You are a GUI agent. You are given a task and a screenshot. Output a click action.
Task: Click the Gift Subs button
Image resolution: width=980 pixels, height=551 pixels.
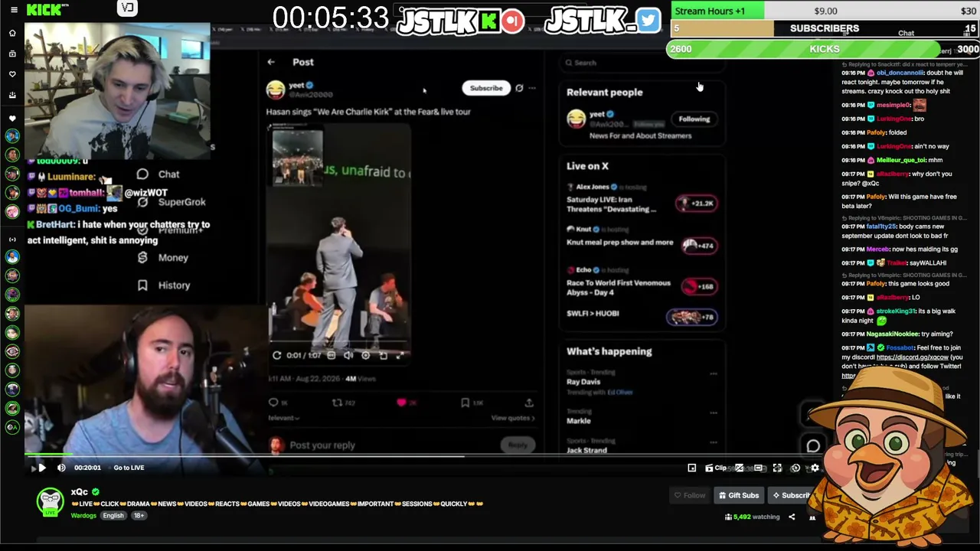coord(738,495)
